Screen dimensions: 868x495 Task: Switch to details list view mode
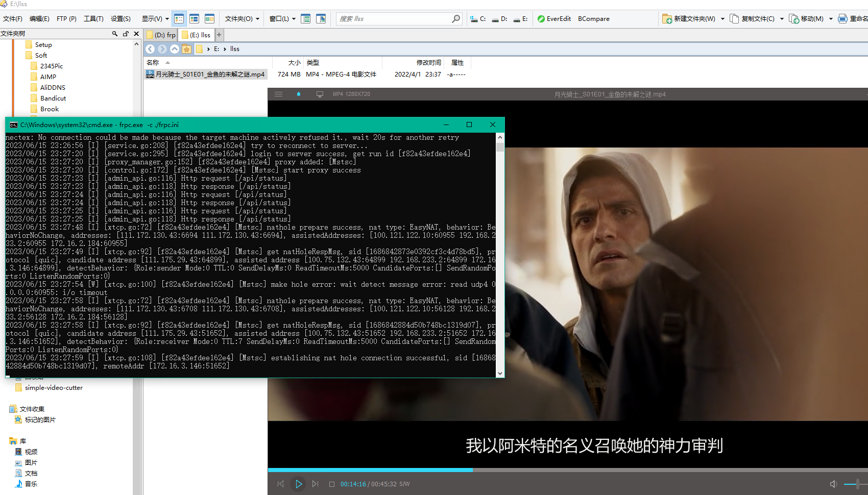tap(179, 19)
